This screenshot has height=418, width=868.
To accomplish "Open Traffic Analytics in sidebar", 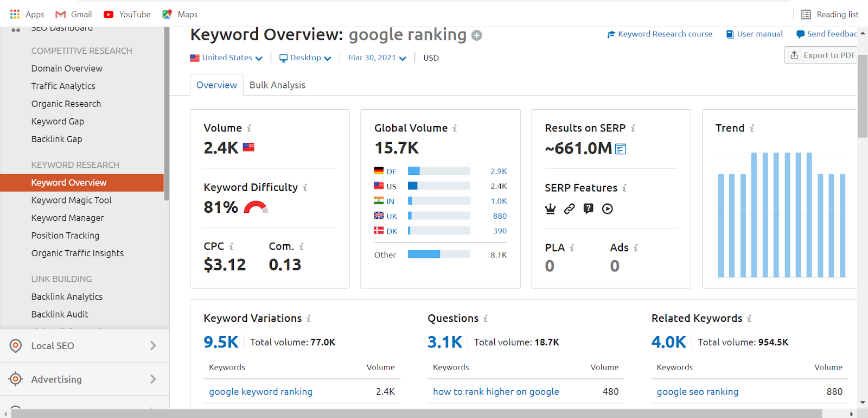I will point(63,86).
